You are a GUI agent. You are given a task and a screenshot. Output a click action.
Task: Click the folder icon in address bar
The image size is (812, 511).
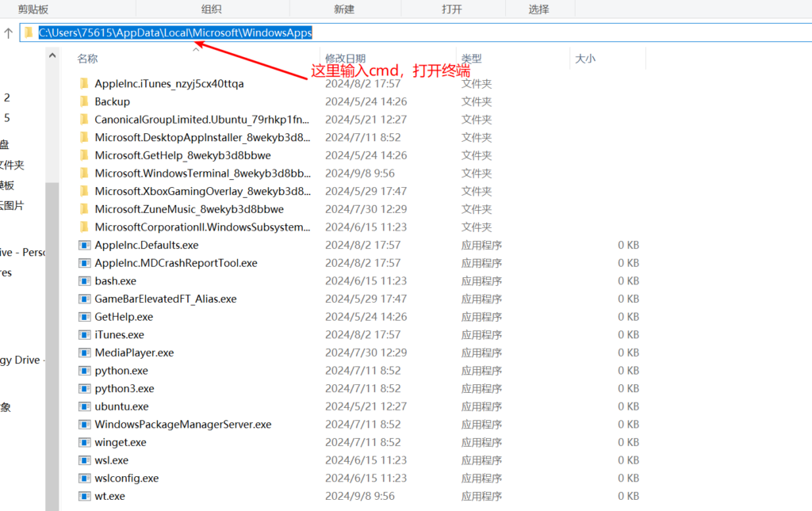coord(29,32)
